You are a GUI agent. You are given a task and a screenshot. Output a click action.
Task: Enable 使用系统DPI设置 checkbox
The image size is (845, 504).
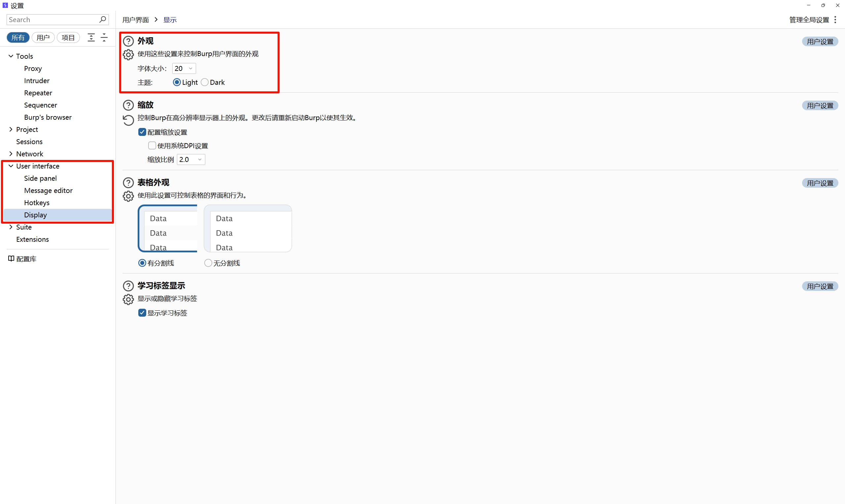[x=152, y=146]
